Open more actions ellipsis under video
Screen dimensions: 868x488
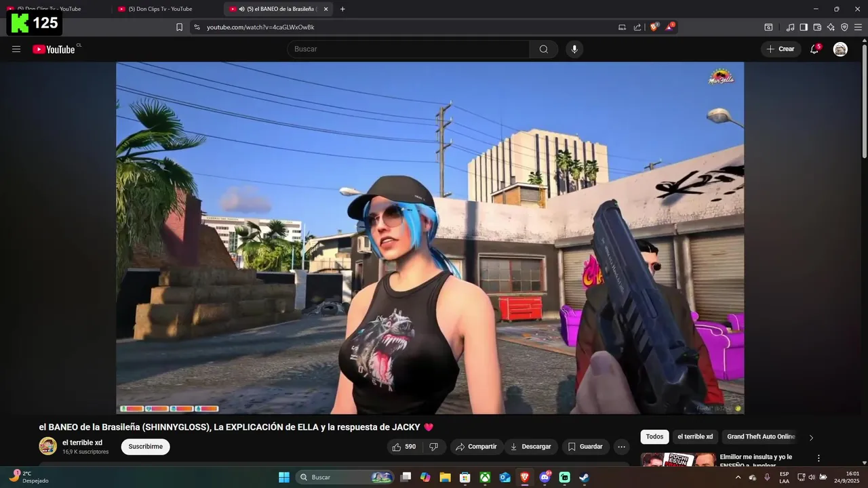(621, 447)
